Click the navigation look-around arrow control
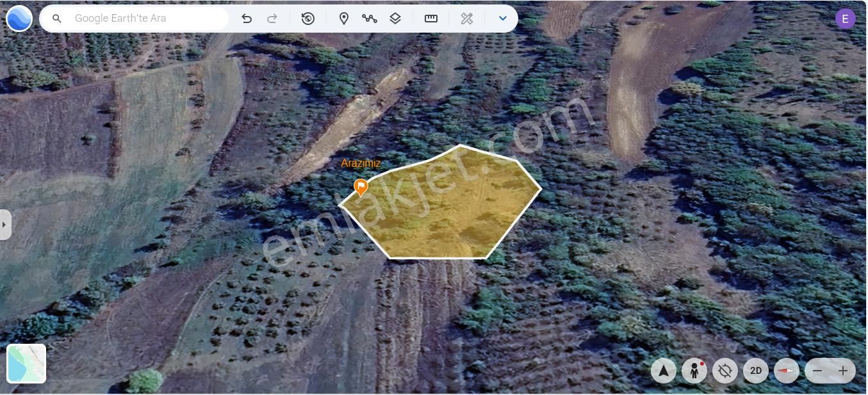The width and height of the screenshot is (868, 395). pyautogui.click(x=663, y=370)
